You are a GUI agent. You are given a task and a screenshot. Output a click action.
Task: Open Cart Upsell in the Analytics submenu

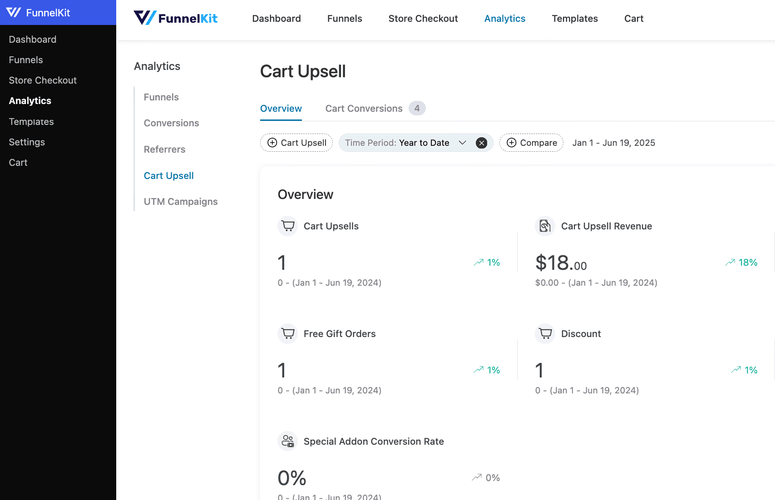pos(169,175)
